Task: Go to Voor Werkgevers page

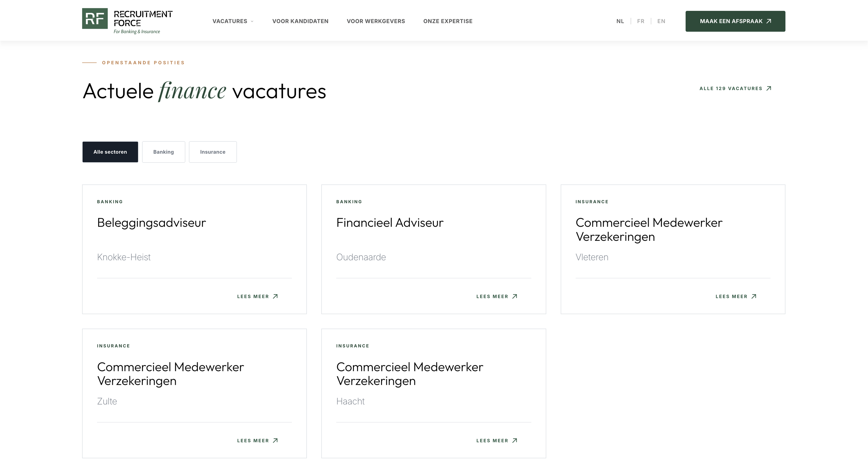Action: coord(376,21)
